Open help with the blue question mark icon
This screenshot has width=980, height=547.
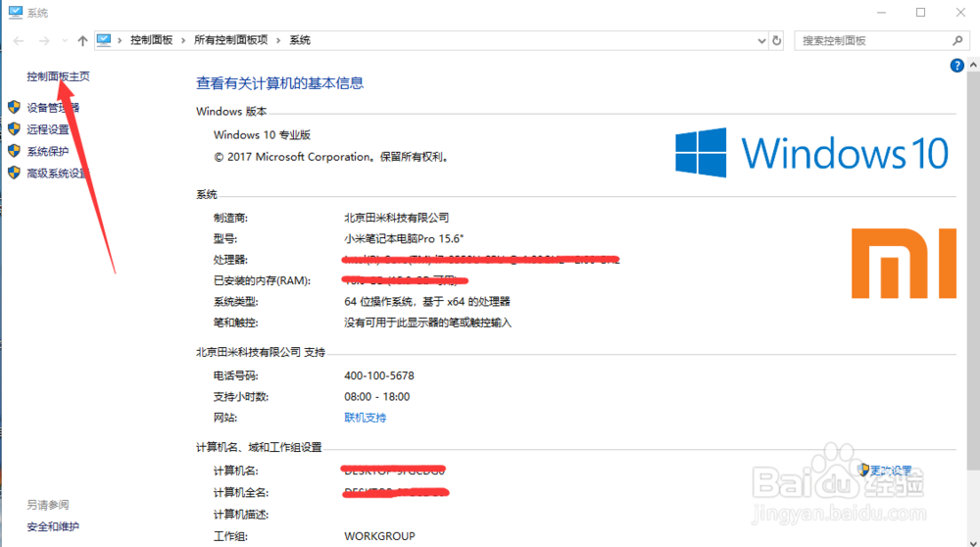pos(956,66)
